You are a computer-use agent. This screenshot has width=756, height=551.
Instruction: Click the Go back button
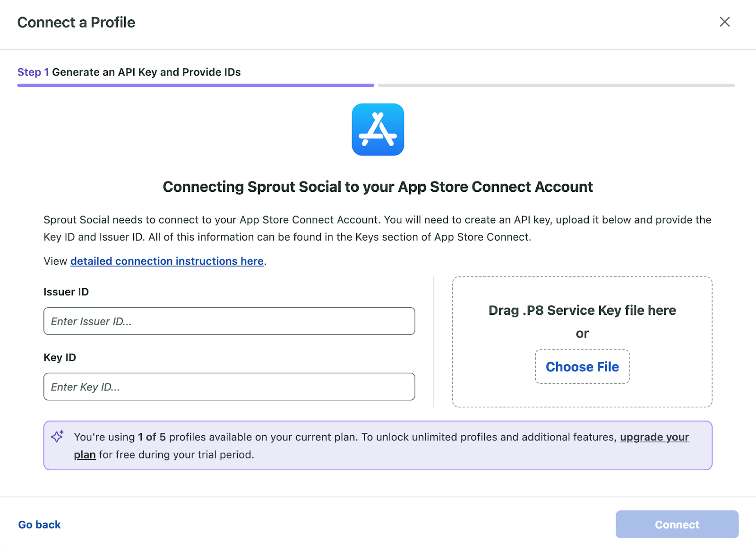click(39, 525)
